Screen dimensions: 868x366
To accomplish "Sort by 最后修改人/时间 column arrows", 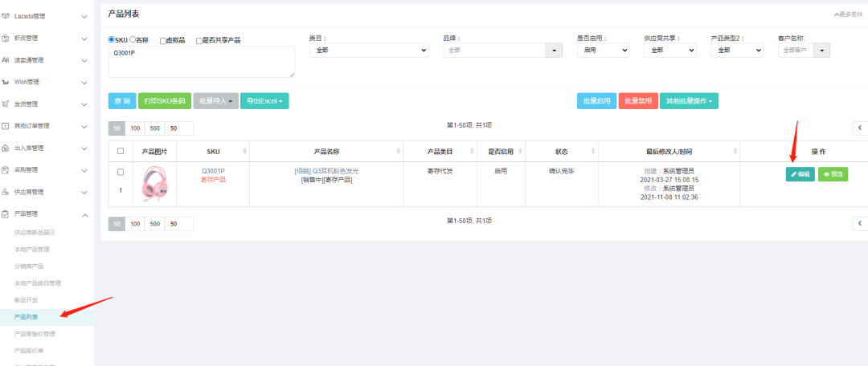I will pyautogui.click(x=735, y=152).
